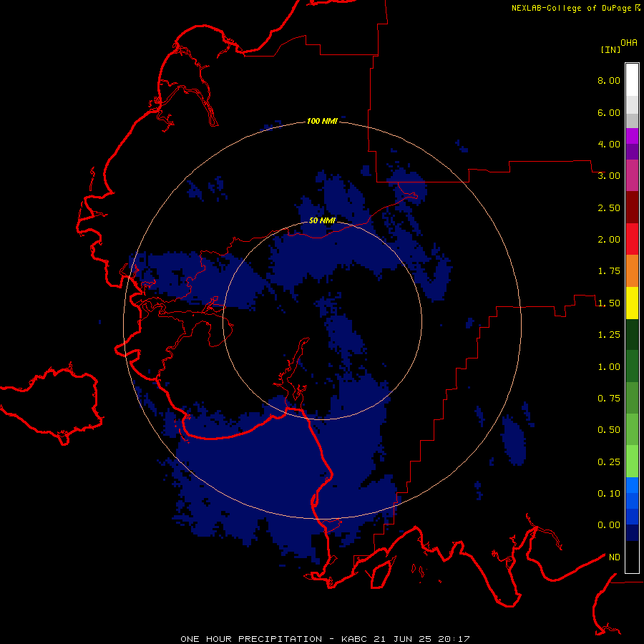This screenshot has height=644, width=644.
Task: Click the 1.75 legend value
Action: click(x=609, y=271)
